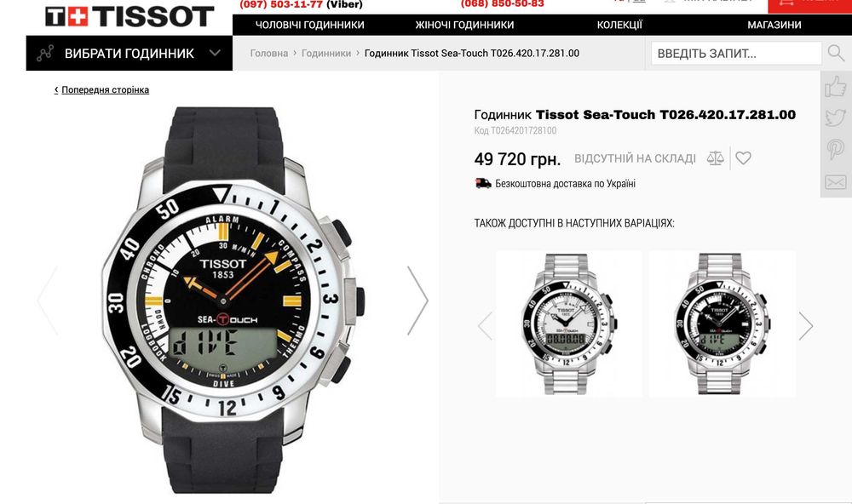Share by email envelope icon
The width and height of the screenshot is (852, 504).
pyautogui.click(x=836, y=182)
